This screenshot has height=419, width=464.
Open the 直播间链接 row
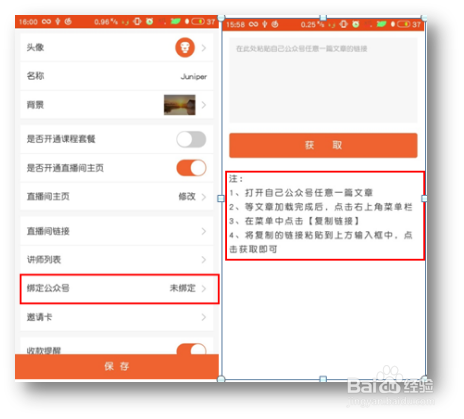117,231
